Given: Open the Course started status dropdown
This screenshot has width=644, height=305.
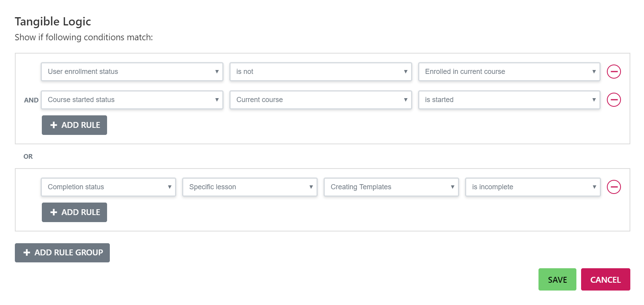Looking at the screenshot, I should [132, 100].
